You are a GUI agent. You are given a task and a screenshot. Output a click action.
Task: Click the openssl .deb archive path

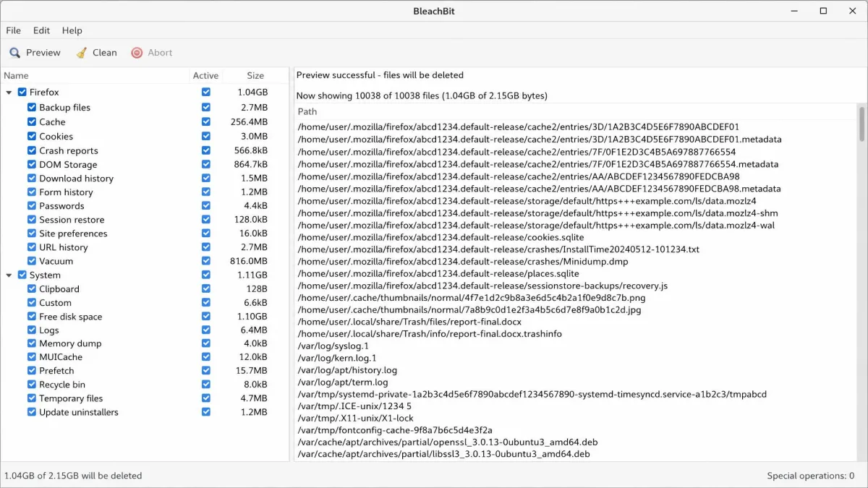(x=448, y=442)
